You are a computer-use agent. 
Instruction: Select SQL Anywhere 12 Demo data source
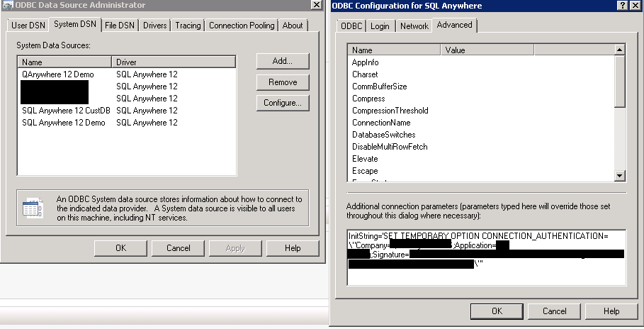tap(64, 123)
